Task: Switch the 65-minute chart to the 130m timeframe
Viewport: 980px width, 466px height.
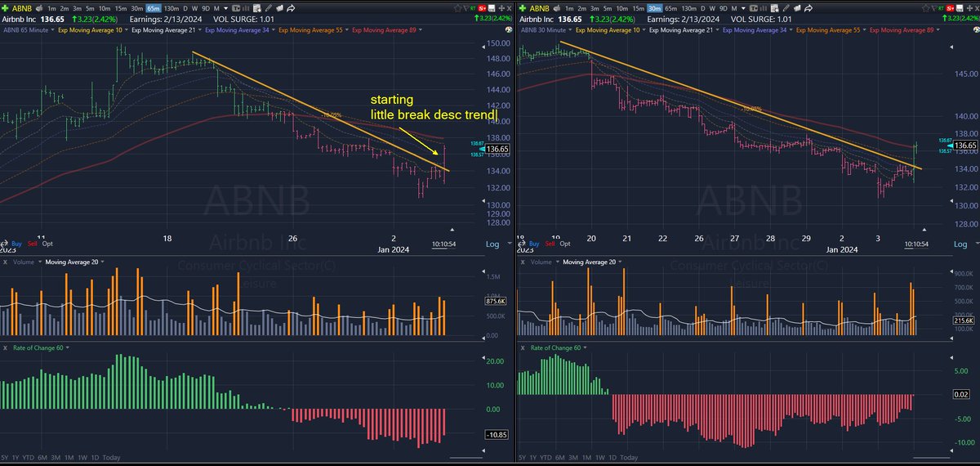Action: (171, 8)
